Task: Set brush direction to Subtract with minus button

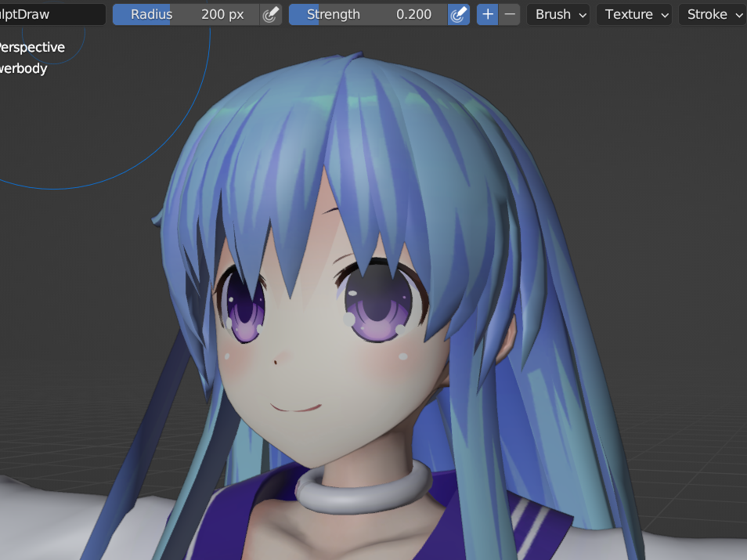Action: pos(509,14)
